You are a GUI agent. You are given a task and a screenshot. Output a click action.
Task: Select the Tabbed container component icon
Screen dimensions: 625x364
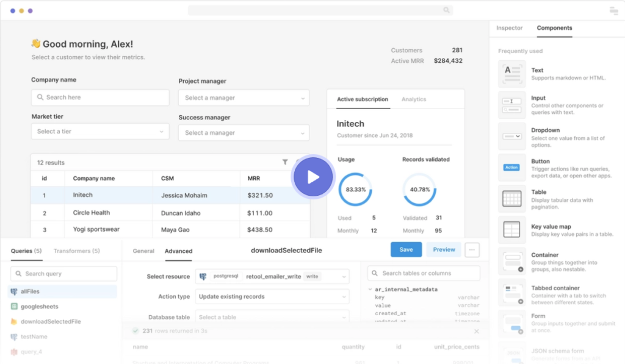(512, 293)
